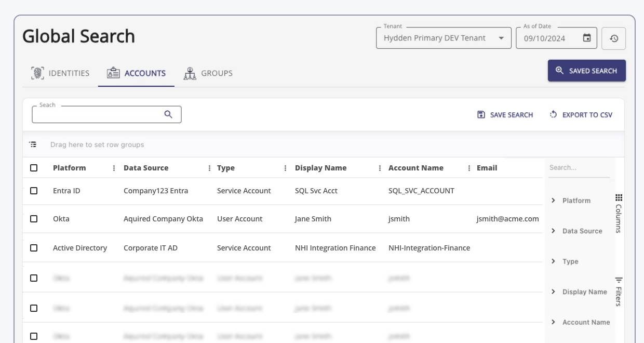The height and width of the screenshot is (343, 644).
Task: Check the Entra ID row checkbox
Action: pos(34,191)
